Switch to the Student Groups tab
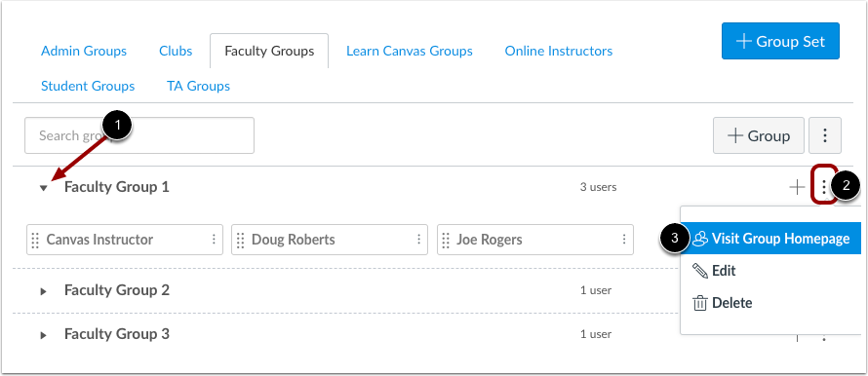The image size is (868, 376). (x=88, y=87)
